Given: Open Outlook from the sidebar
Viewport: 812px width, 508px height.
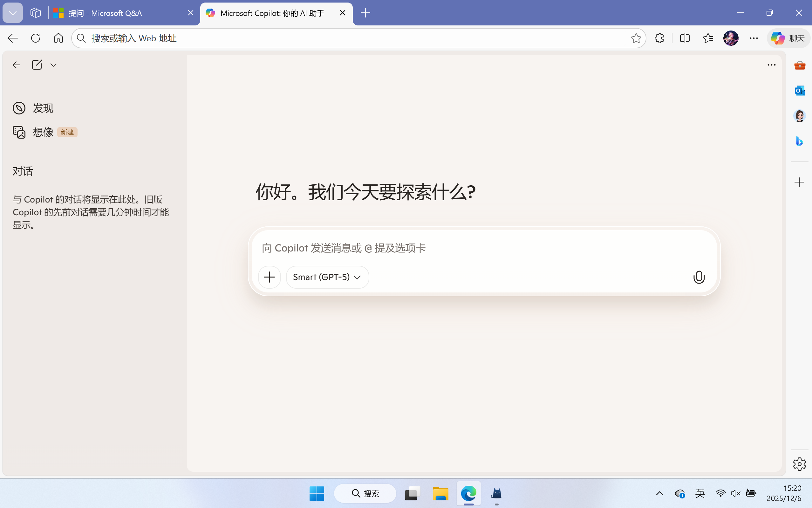Looking at the screenshot, I should [x=799, y=90].
